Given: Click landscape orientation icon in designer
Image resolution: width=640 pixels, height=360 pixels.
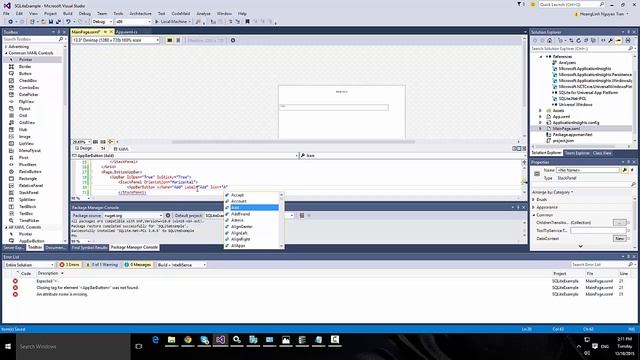Looking at the screenshot, I should 169,40.
